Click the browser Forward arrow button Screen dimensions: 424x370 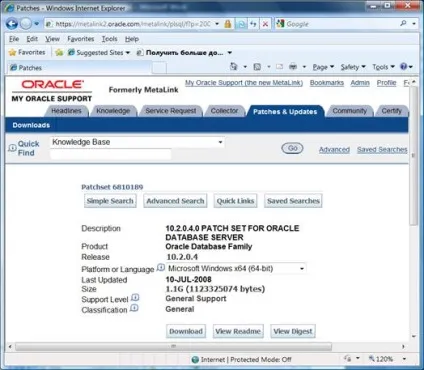[26, 24]
